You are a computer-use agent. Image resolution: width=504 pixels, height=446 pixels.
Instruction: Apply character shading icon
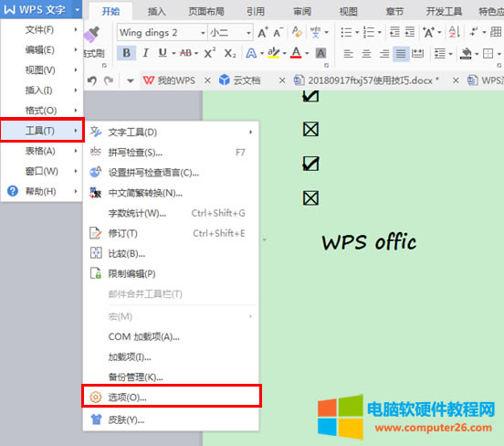(x=320, y=53)
